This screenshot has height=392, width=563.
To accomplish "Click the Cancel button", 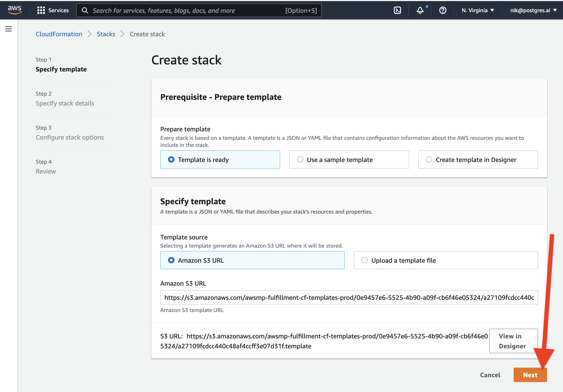I will 490,375.
